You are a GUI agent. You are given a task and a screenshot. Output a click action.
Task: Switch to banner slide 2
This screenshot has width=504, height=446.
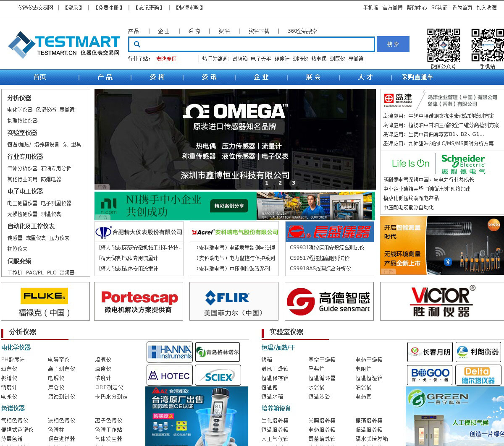280,183
